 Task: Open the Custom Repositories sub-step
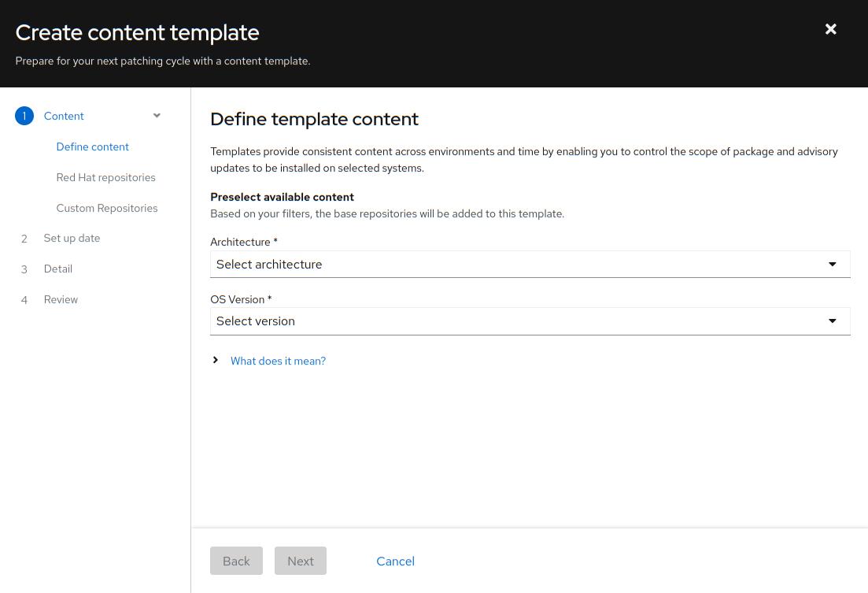pos(106,208)
